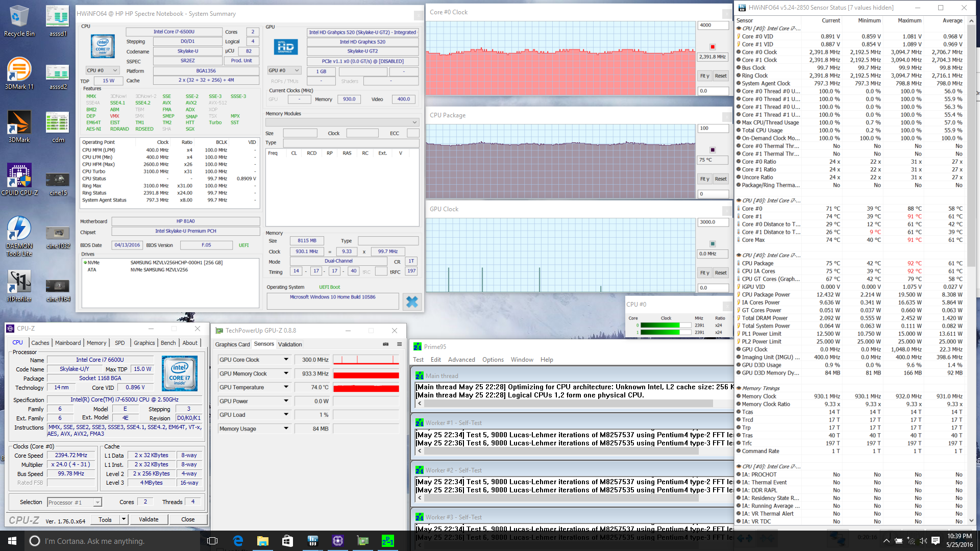
Task: Switch to the Graphics Card tab in GPU-Z
Action: point(232,344)
